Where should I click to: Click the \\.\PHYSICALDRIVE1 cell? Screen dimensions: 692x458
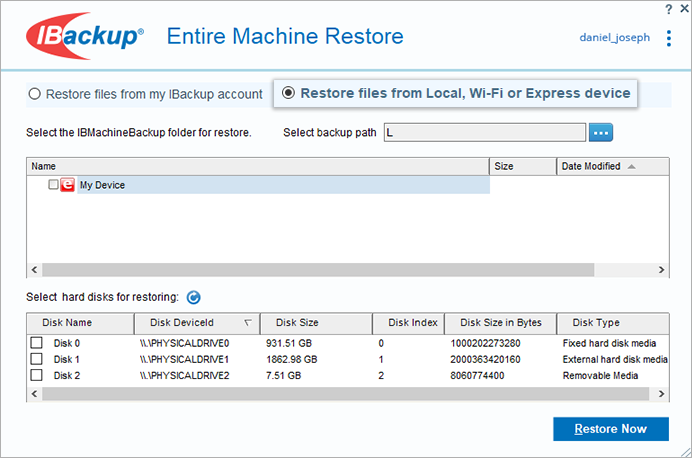(x=184, y=360)
